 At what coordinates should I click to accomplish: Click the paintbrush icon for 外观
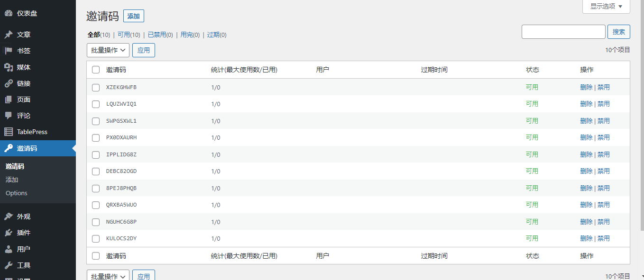pos(9,217)
